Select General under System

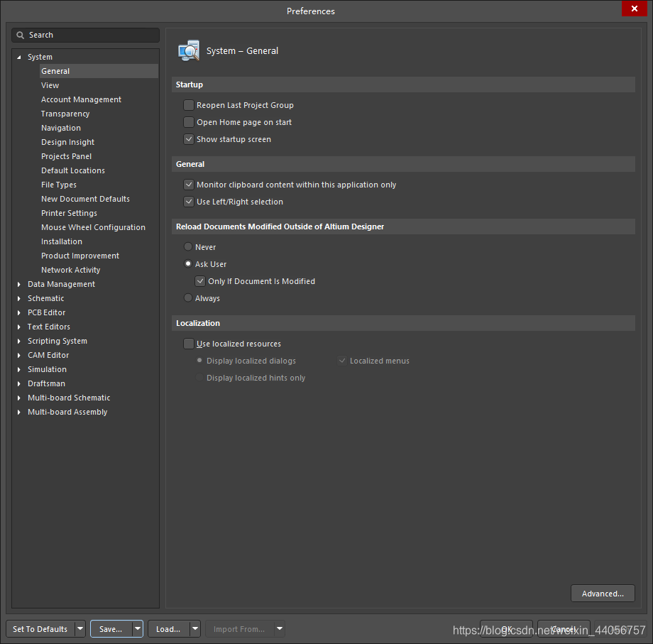[99, 71]
